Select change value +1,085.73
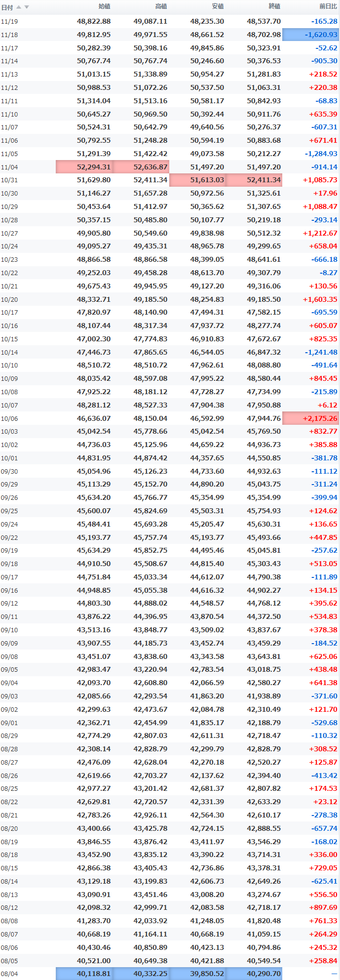This screenshot has height=980, width=340. [320, 180]
